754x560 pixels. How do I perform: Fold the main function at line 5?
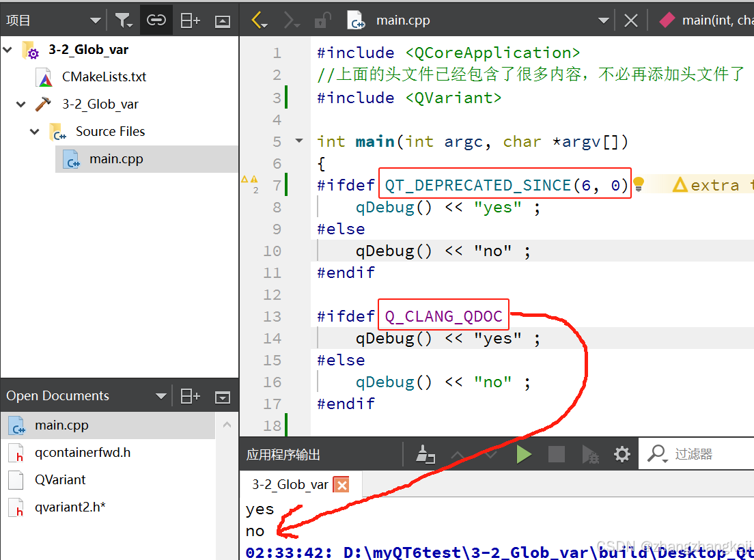[x=299, y=141]
